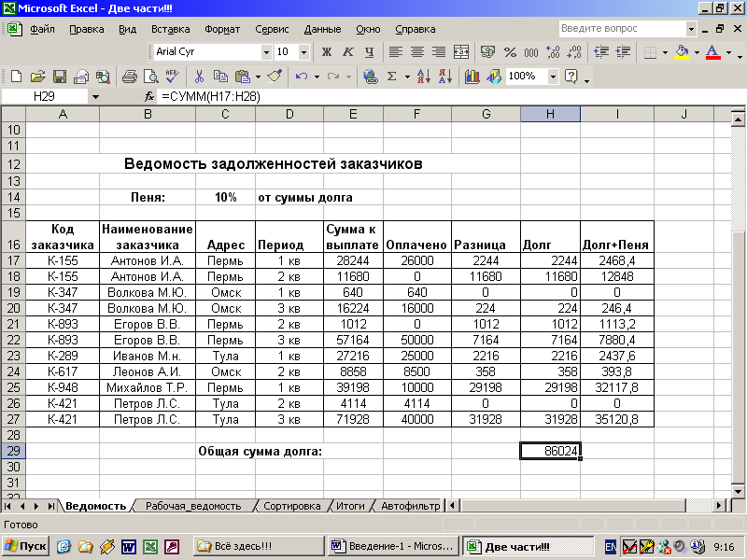The width and height of the screenshot is (747, 560).
Task: Expand the font size dropdown
Action: coord(305,52)
